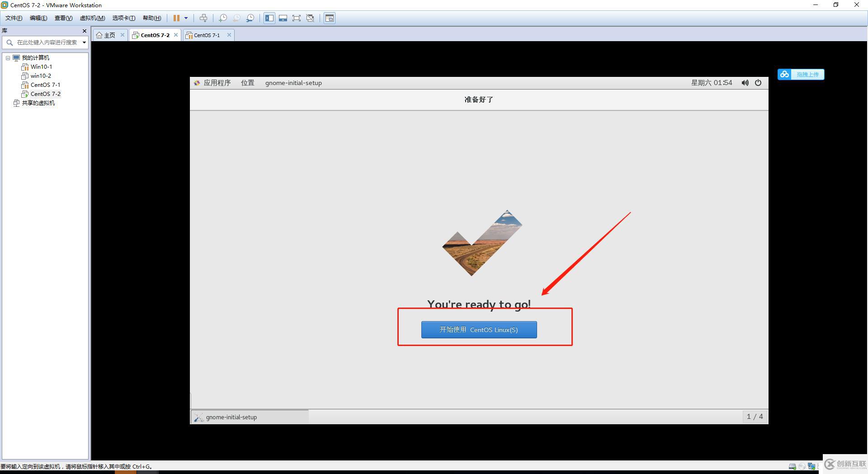Click the GNOME power icon

pyautogui.click(x=758, y=83)
